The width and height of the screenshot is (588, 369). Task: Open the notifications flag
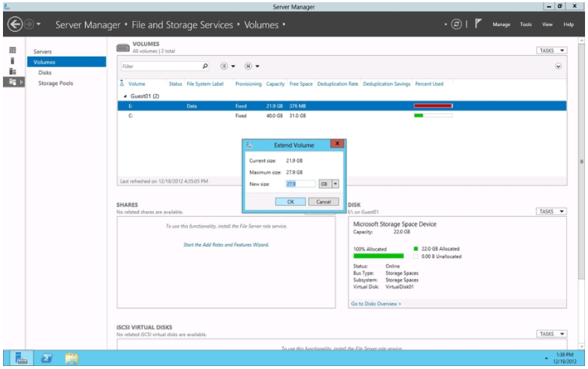478,24
